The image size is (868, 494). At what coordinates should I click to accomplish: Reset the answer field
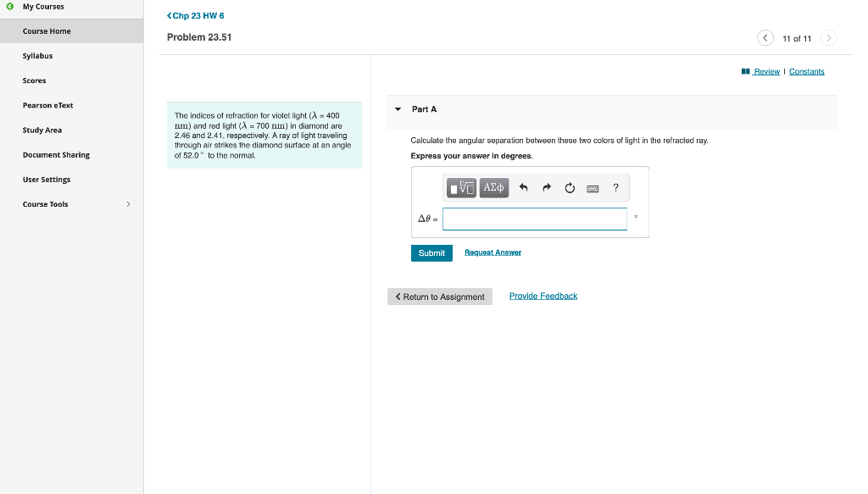click(570, 187)
